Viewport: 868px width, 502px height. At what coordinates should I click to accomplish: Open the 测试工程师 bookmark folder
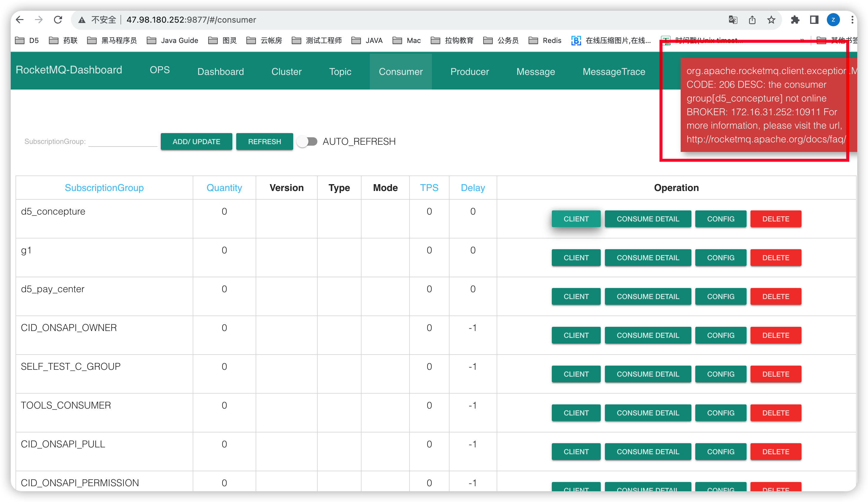(316, 40)
